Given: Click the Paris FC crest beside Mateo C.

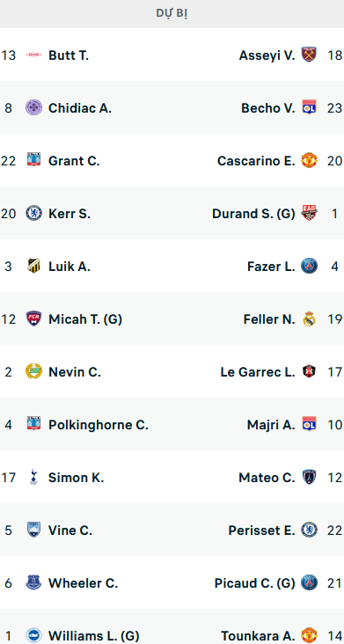Looking at the screenshot, I should click(x=309, y=477).
